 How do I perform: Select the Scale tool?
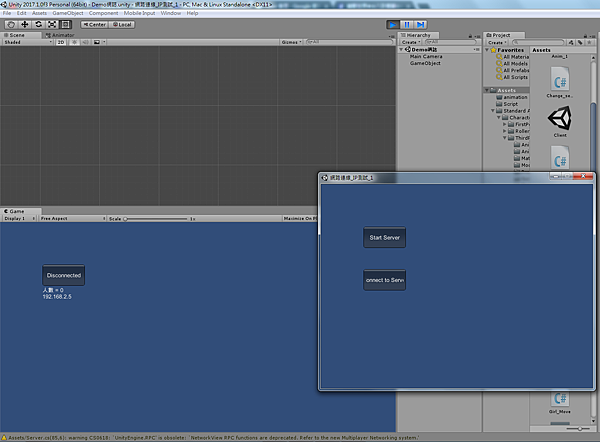pyautogui.click(x=52, y=24)
